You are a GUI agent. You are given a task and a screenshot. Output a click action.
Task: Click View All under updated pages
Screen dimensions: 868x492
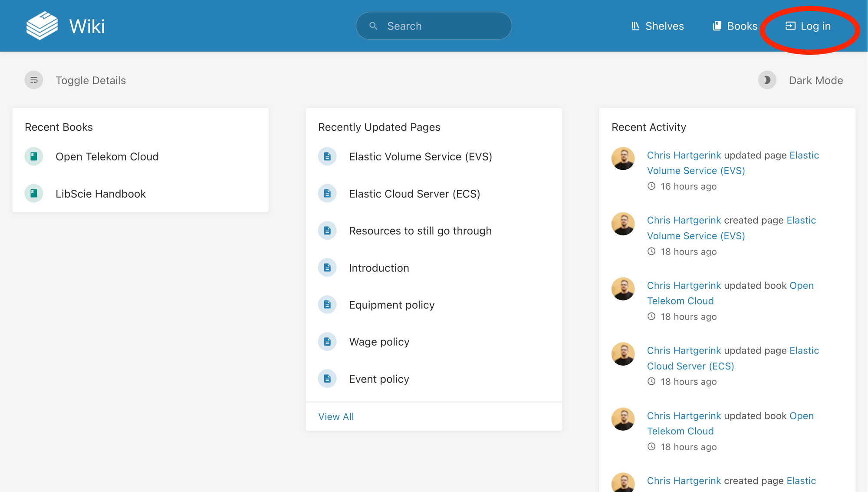point(336,416)
